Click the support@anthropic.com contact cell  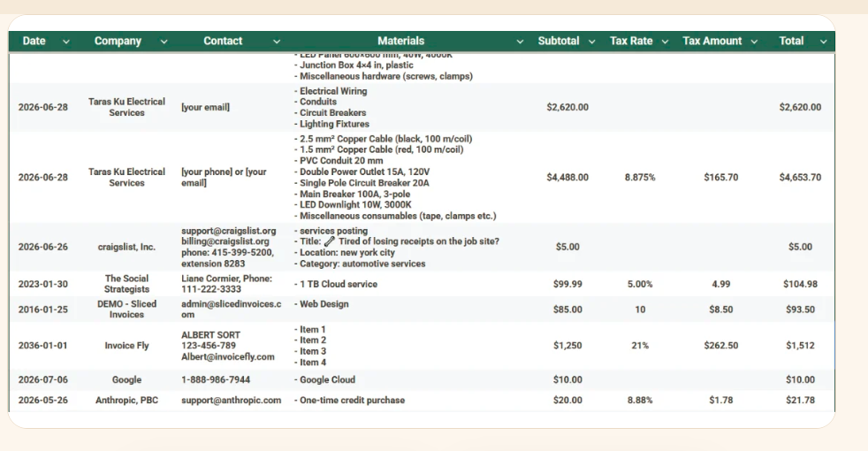(x=231, y=401)
